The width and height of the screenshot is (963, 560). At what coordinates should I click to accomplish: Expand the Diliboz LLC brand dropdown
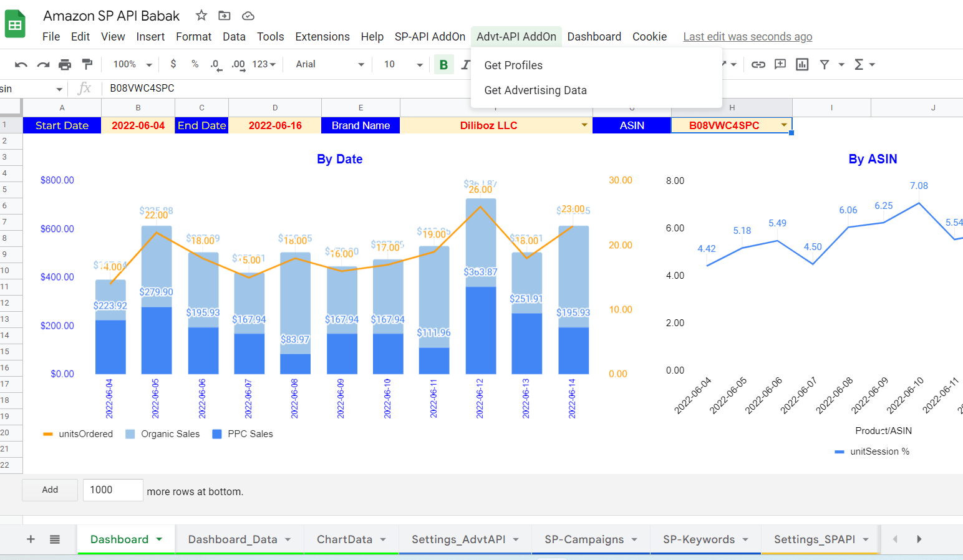pos(584,125)
